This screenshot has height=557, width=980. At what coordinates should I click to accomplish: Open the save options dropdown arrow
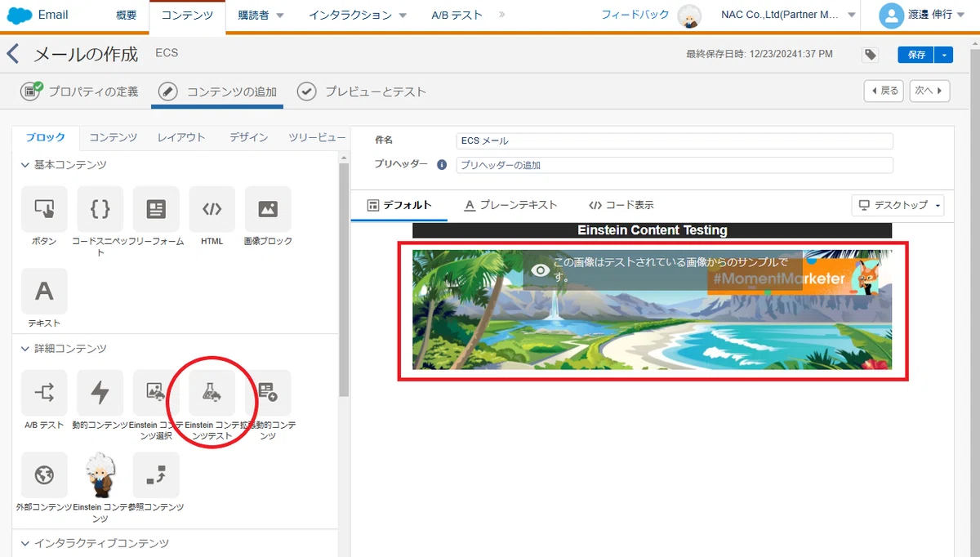click(x=944, y=55)
